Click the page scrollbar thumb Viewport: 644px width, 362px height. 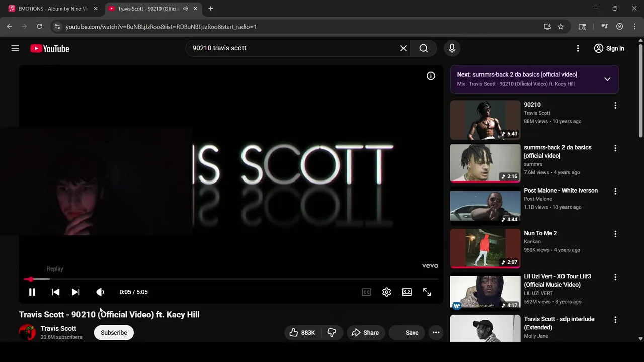[640, 90]
